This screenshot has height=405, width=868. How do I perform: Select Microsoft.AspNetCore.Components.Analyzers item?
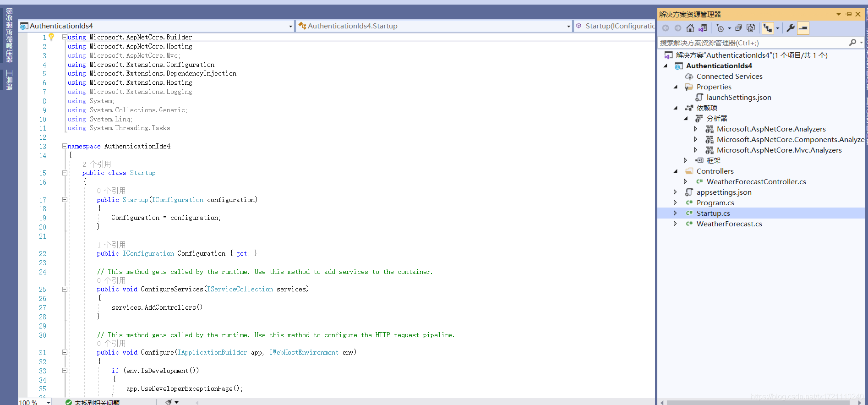pos(791,140)
